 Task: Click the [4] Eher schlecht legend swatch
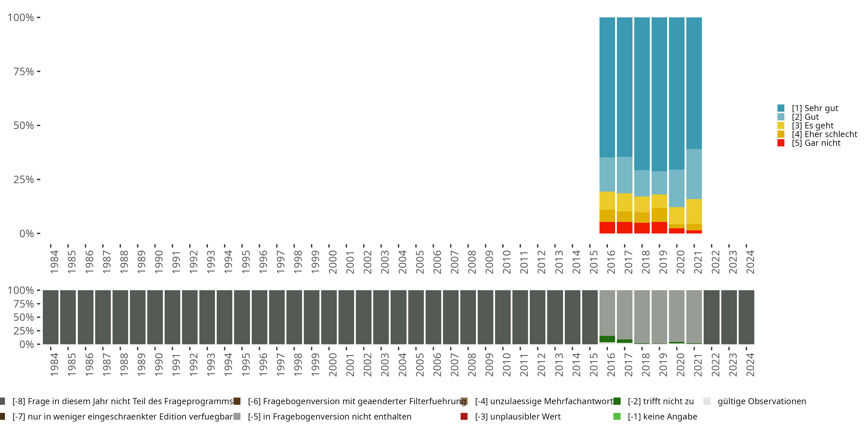coord(781,134)
